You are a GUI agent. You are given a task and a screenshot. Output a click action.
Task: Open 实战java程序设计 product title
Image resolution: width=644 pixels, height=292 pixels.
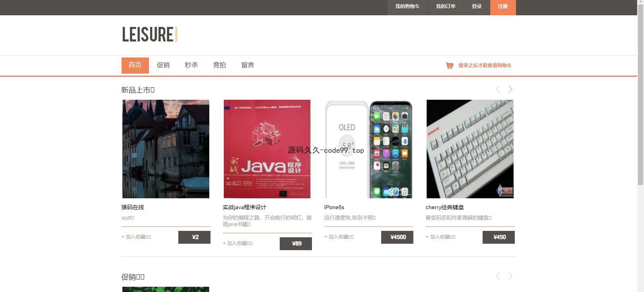click(245, 208)
